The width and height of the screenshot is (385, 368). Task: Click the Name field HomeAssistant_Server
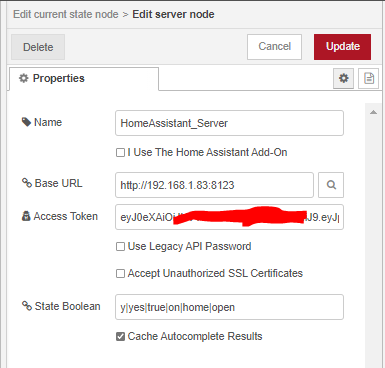[x=229, y=123]
